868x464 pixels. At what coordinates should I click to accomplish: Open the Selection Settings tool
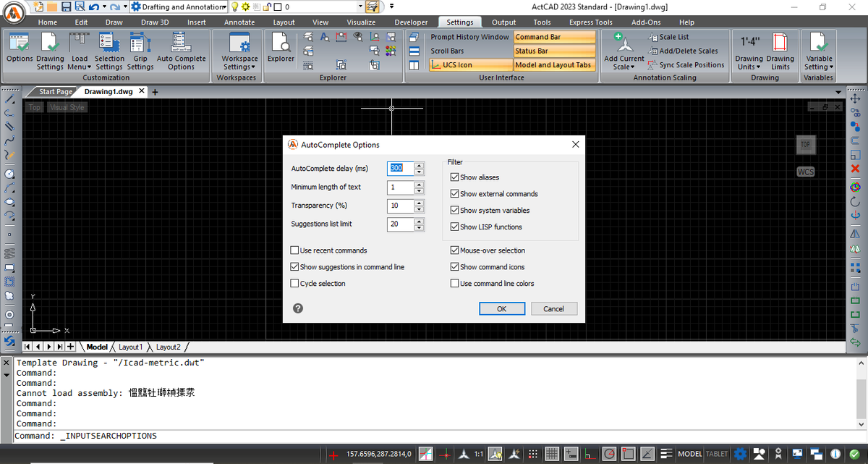click(x=109, y=51)
